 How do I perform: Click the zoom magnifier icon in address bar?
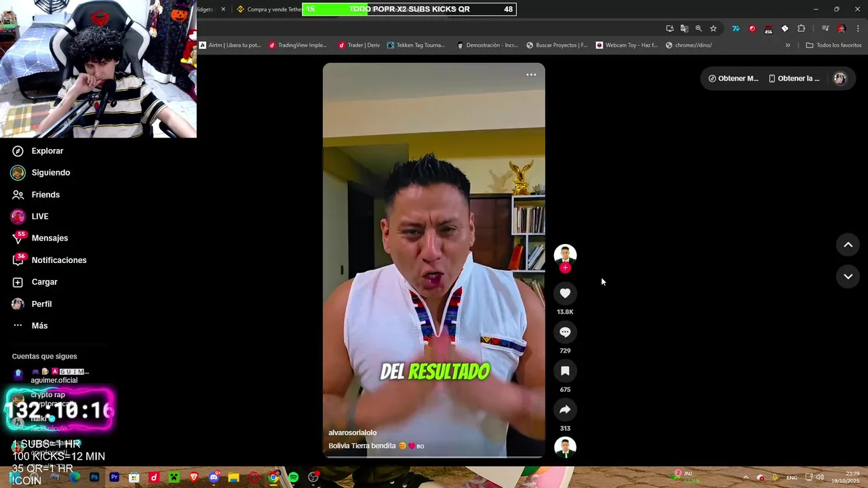[698, 28]
